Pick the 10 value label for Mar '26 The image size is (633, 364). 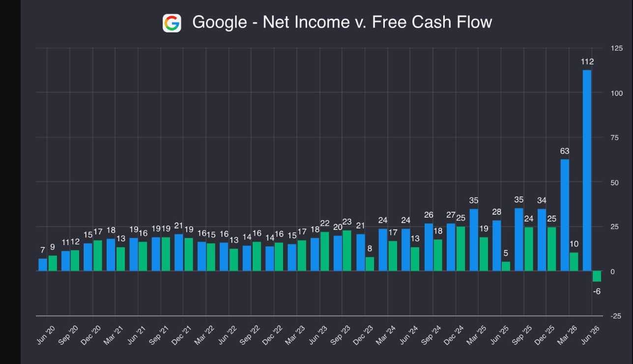575,244
